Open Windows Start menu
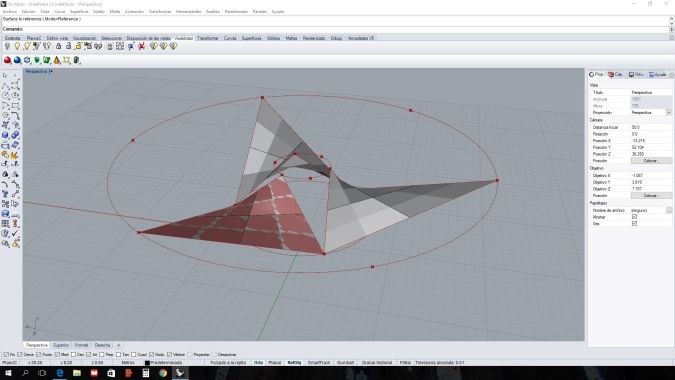This screenshot has height=380, width=675. (x=8, y=373)
